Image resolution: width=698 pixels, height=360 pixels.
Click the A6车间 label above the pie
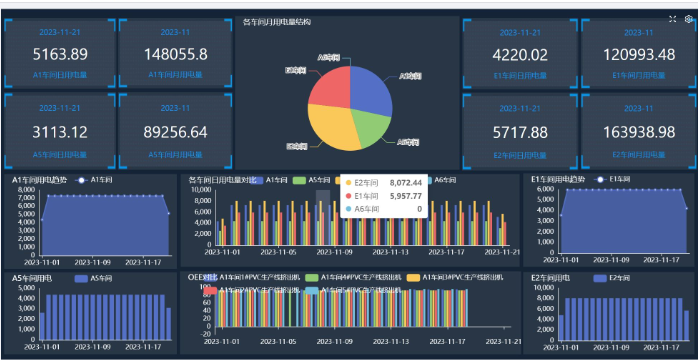329,58
